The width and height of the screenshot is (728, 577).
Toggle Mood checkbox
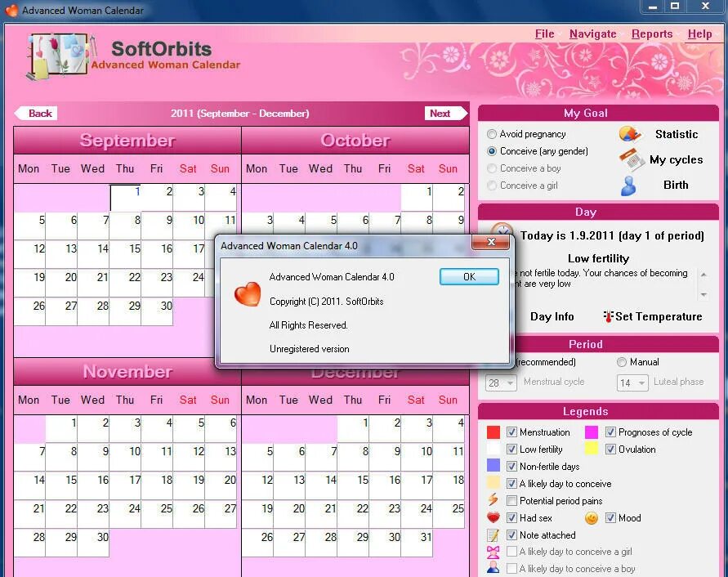pos(610,518)
